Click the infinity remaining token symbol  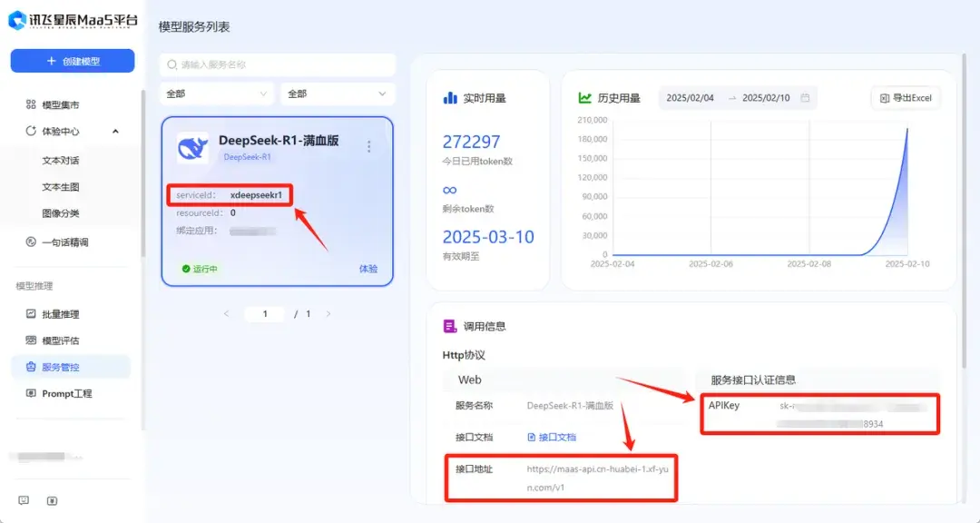tap(449, 190)
